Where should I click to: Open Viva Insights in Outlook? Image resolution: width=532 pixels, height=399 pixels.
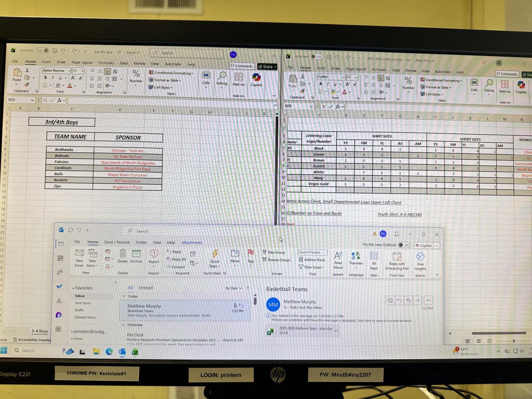pos(420,261)
